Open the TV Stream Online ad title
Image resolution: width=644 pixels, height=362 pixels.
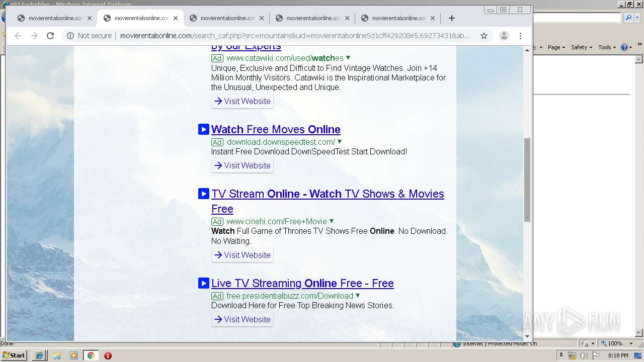pos(328,201)
